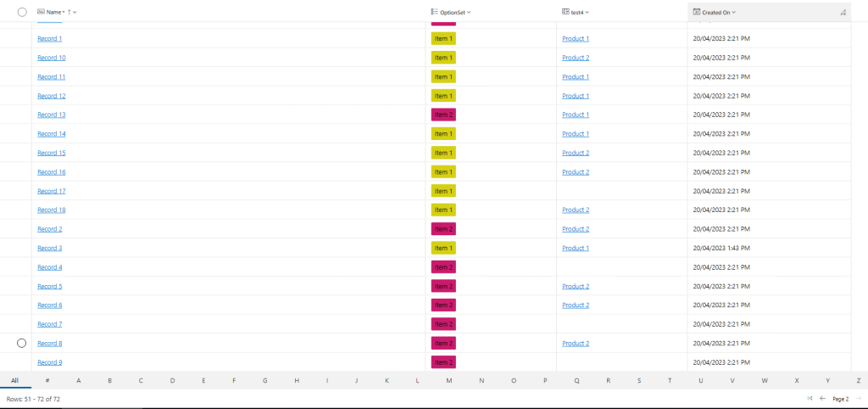Open Product 2 link in Record 18 row

point(576,210)
